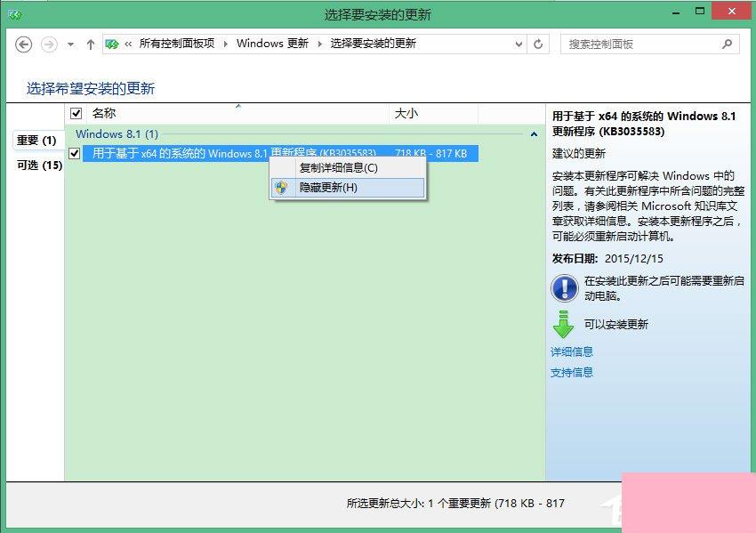This screenshot has height=533, width=756.
Task: Select the KB3035583 update row size text
Action: (431, 153)
